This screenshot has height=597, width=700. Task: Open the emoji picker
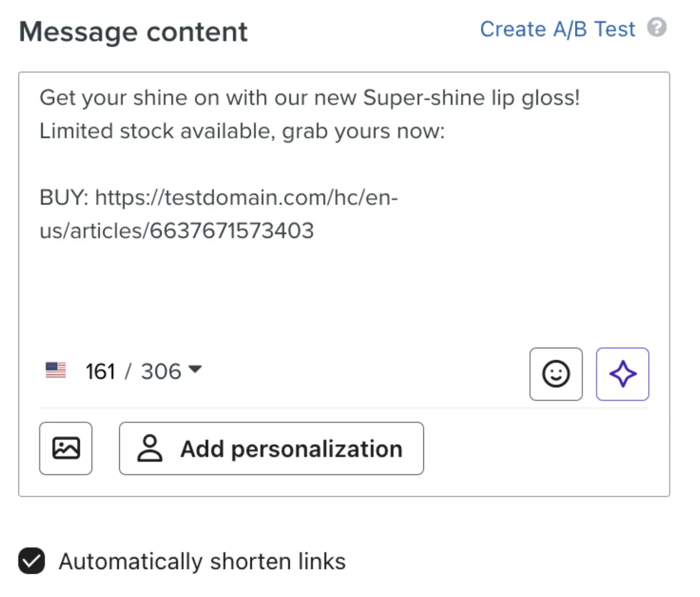tap(556, 374)
